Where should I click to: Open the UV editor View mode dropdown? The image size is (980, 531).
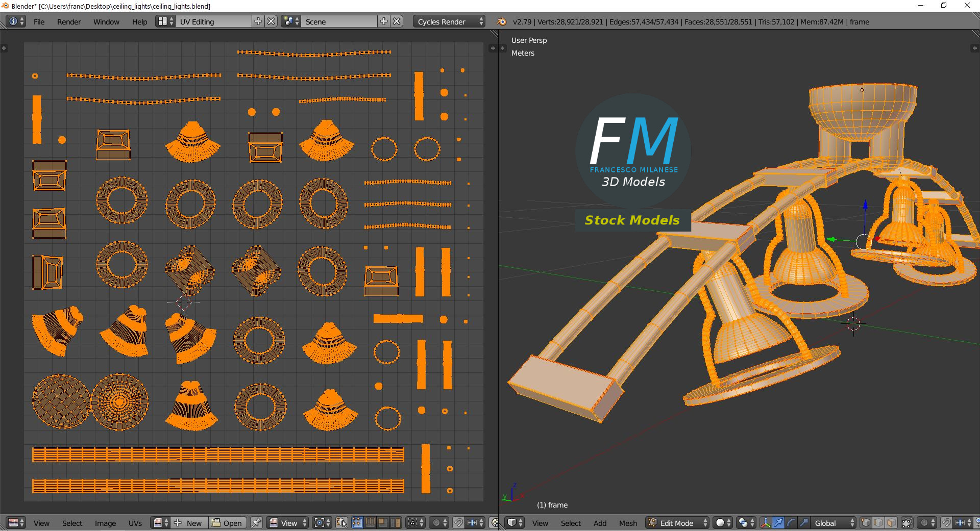pos(288,523)
